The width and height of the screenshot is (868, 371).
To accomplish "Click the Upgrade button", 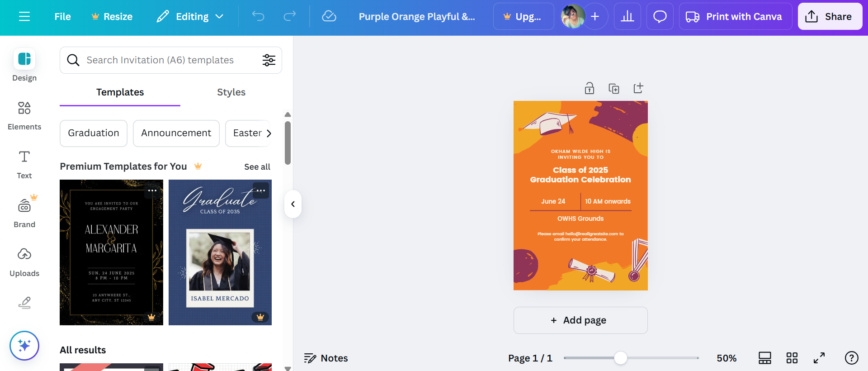I will [x=524, y=17].
